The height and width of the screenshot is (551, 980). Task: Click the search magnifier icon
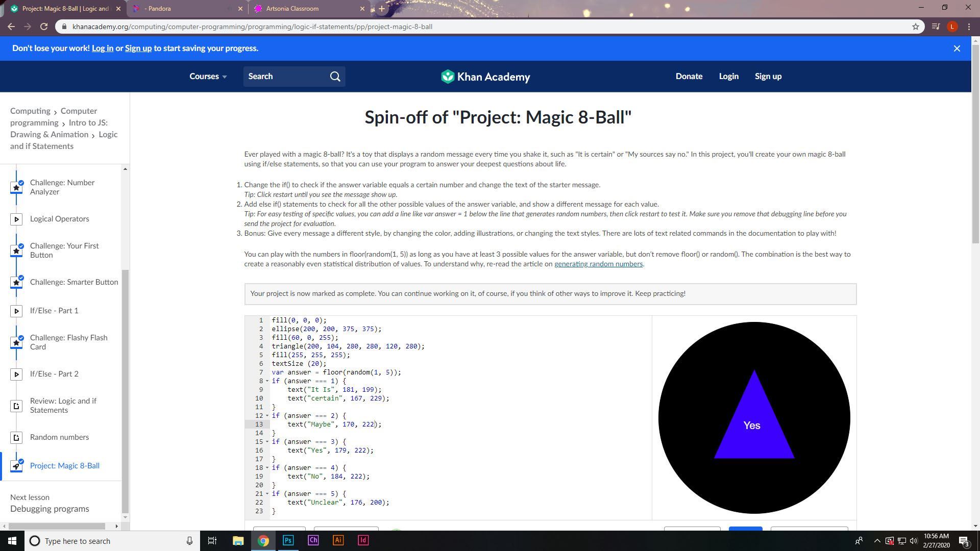[x=335, y=77]
